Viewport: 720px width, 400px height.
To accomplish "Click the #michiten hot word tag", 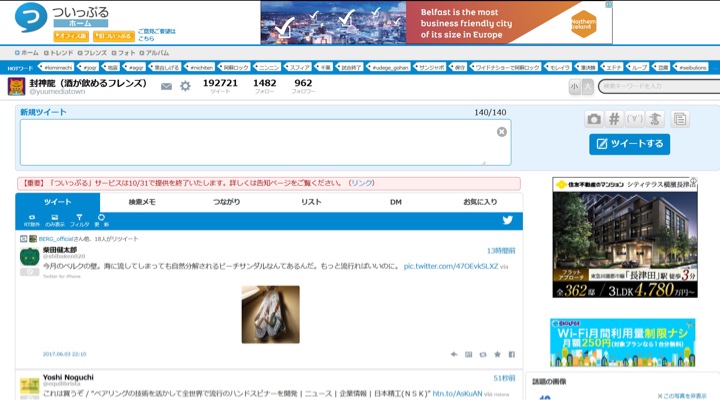I will click(200, 68).
